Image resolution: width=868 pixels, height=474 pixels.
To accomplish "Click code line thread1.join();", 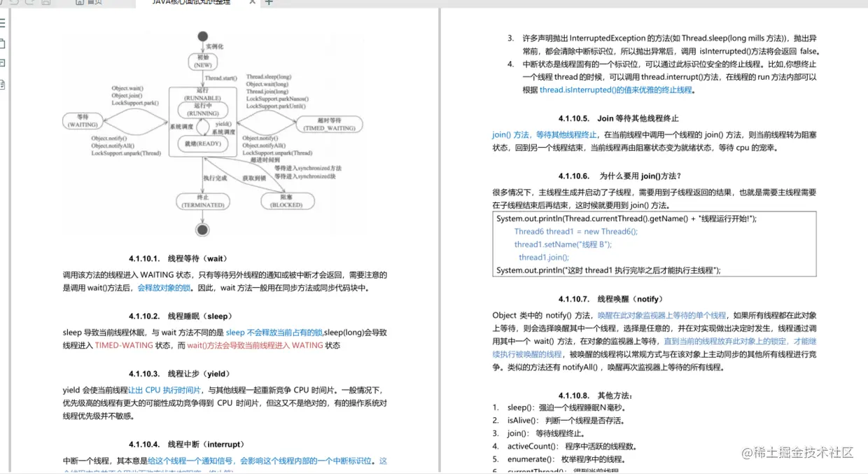I will pyautogui.click(x=544, y=257).
